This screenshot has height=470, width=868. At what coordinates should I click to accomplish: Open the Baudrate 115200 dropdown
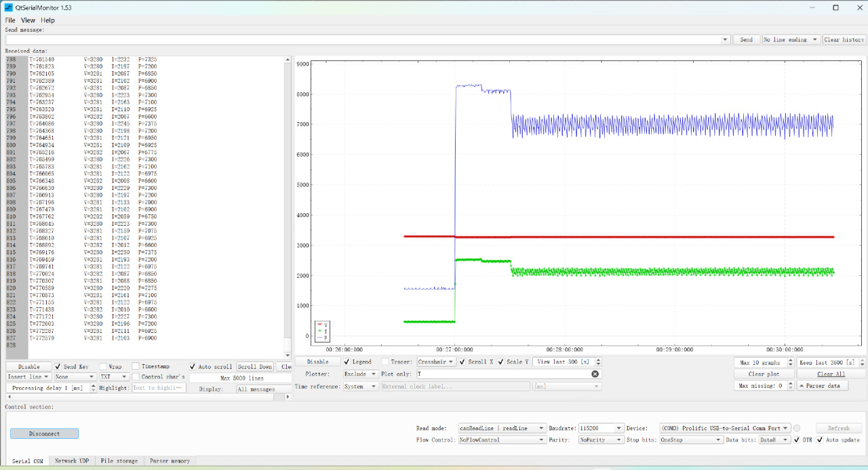point(601,428)
